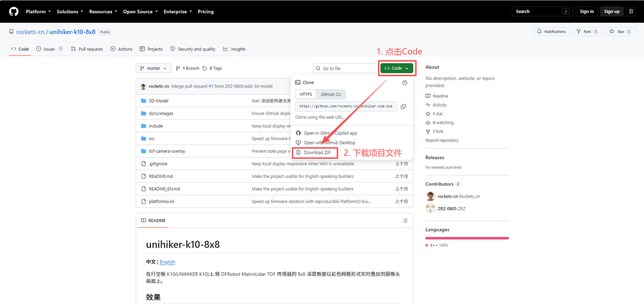Click the GitHub logo icon
The height and width of the screenshot is (304, 644).
(14, 11)
